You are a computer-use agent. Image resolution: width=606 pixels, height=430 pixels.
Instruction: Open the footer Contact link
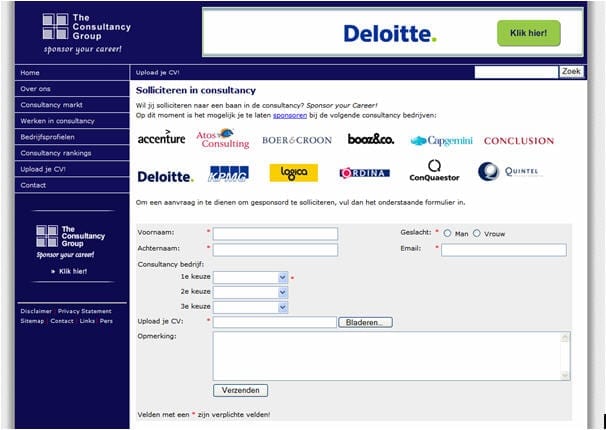(62, 321)
